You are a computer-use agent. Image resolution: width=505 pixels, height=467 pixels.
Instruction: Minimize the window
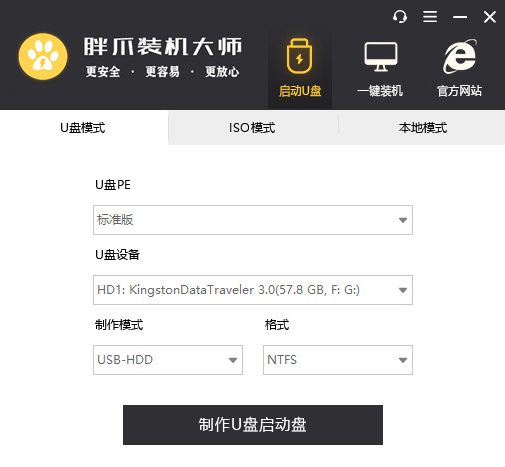click(460, 17)
